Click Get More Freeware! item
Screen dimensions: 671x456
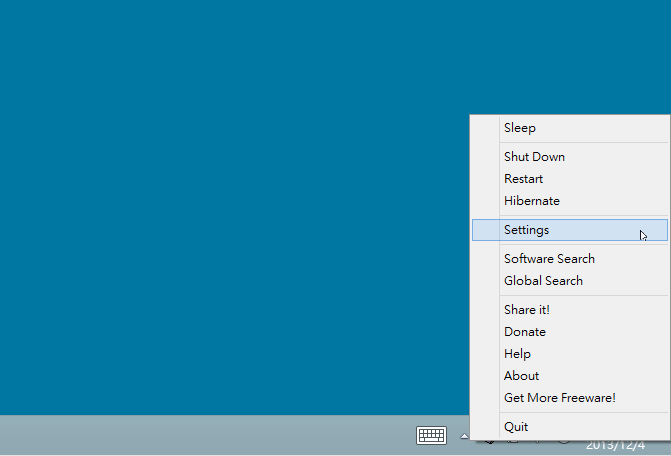click(x=570, y=398)
